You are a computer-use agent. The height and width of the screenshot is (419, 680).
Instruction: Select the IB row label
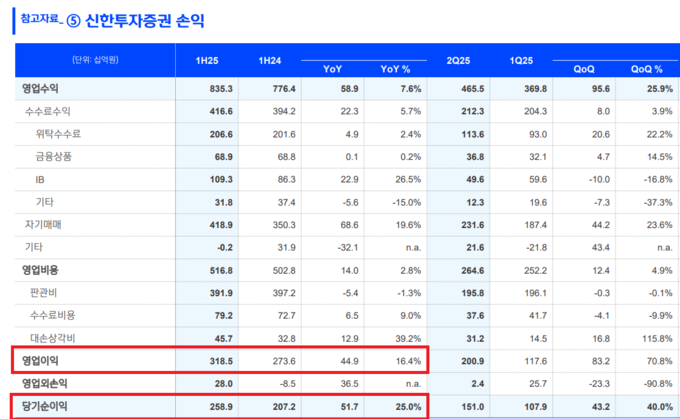click(40, 180)
